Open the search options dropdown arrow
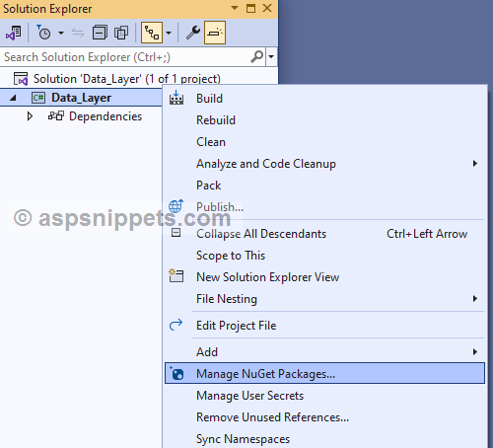The height and width of the screenshot is (448, 493). 271,57
